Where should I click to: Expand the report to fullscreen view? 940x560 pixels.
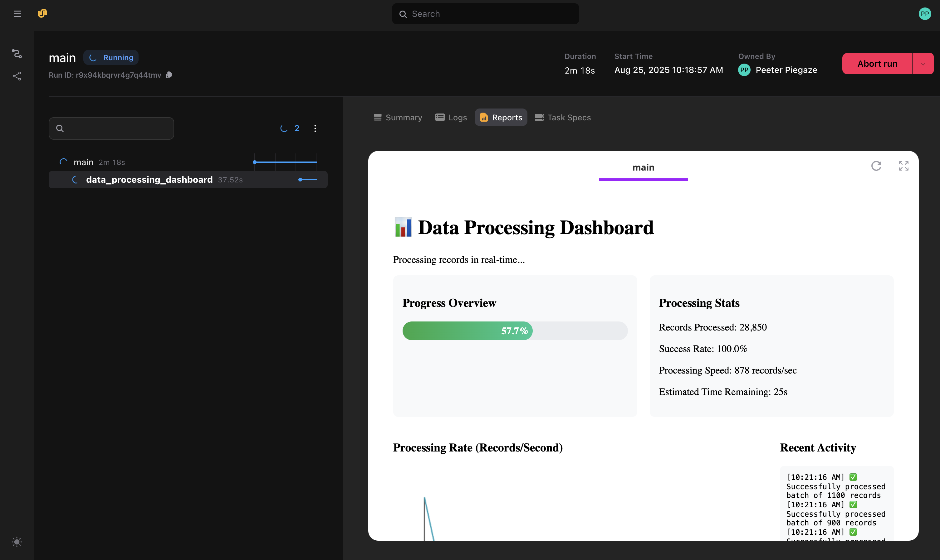pos(904,166)
